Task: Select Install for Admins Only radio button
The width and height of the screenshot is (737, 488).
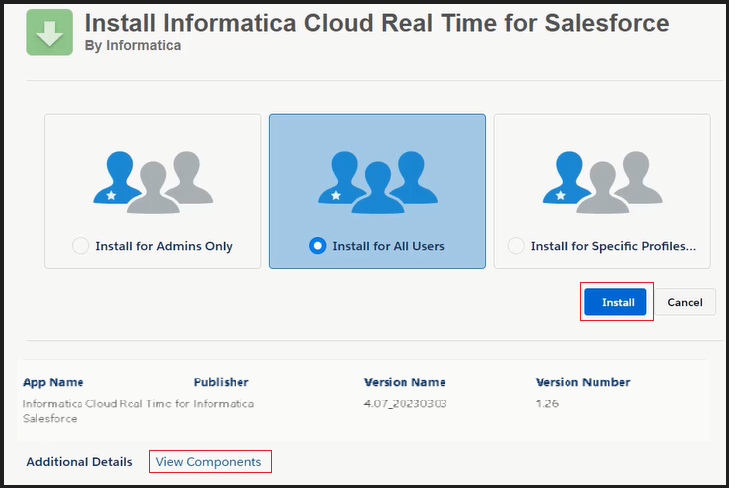Action: tap(80, 246)
